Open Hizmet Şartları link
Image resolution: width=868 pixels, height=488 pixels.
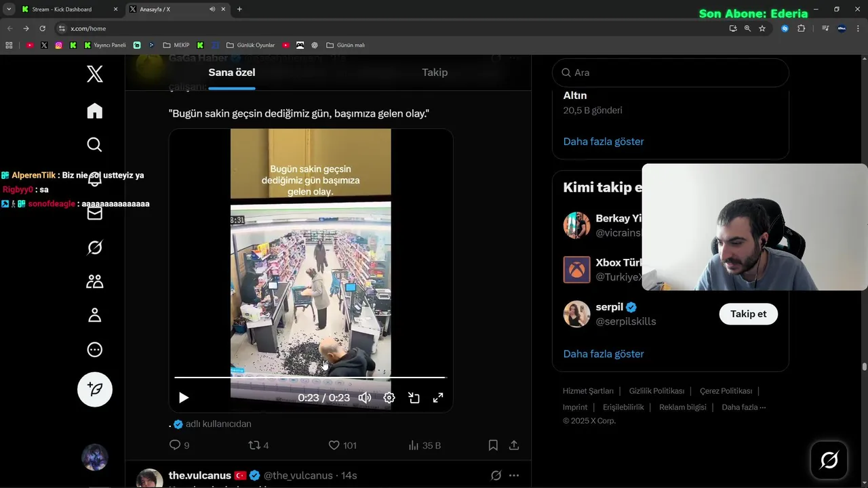coord(588,391)
